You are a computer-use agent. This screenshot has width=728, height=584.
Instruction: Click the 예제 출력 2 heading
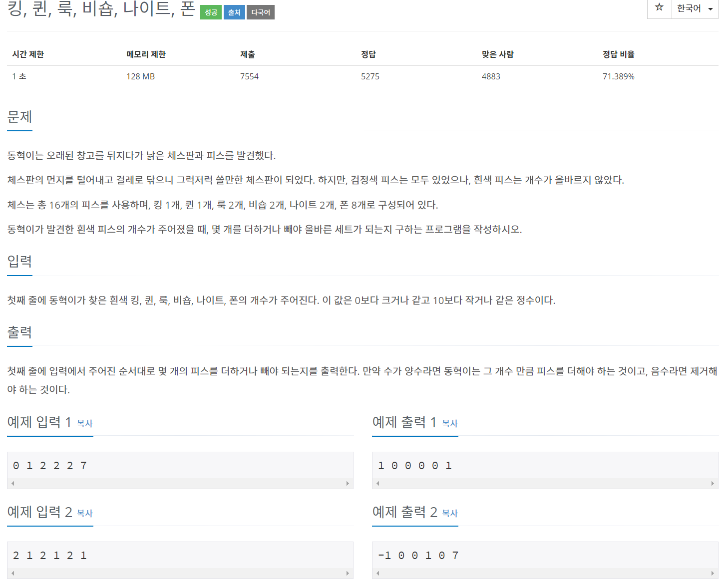pyautogui.click(x=405, y=512)
